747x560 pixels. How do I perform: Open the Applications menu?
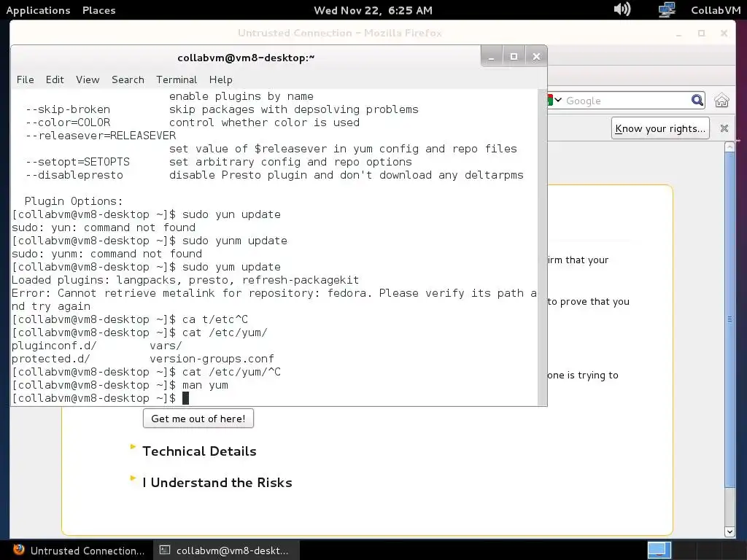coord(38,10)
